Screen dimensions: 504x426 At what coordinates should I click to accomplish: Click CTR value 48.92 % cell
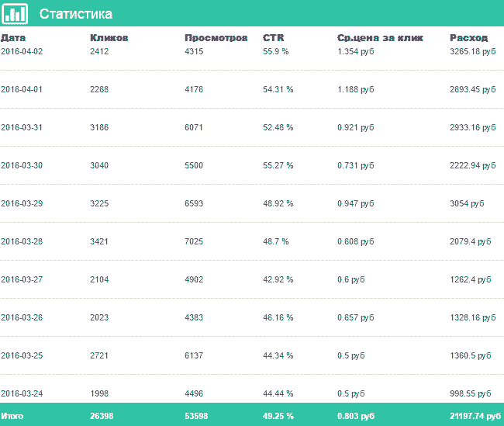278,203
